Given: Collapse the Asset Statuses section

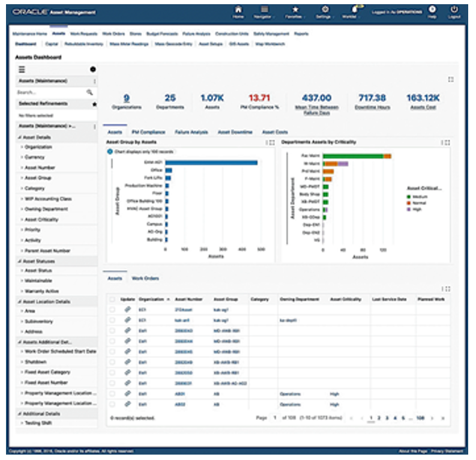Looking at the screenshot, I should point(20,261).
